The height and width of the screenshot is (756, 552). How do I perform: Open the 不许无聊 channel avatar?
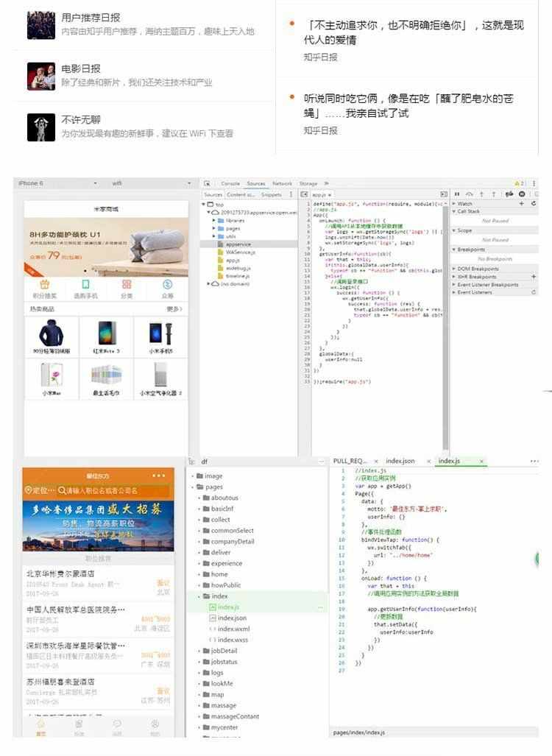click(x=41, y=127)
